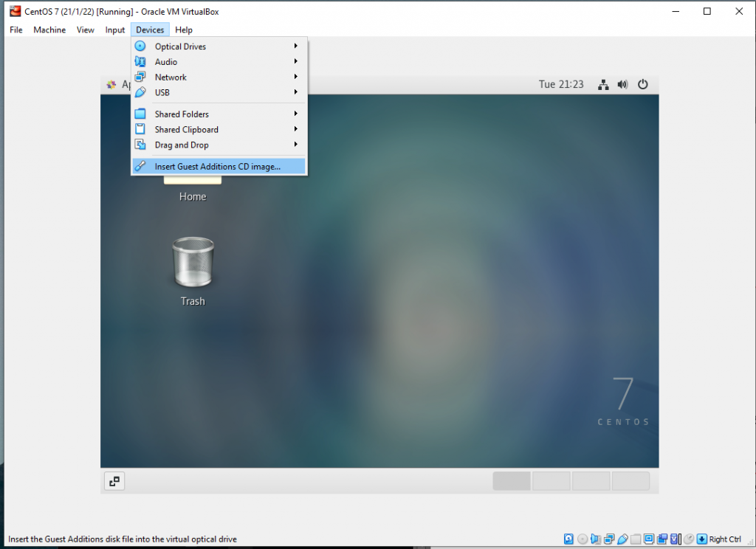
Task: Open the File menu
Action: pos(16,30)
